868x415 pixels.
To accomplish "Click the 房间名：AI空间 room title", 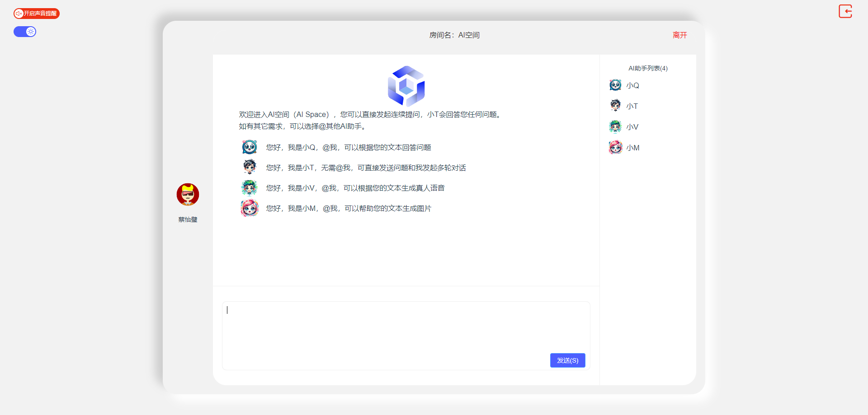I will [454, 35].
